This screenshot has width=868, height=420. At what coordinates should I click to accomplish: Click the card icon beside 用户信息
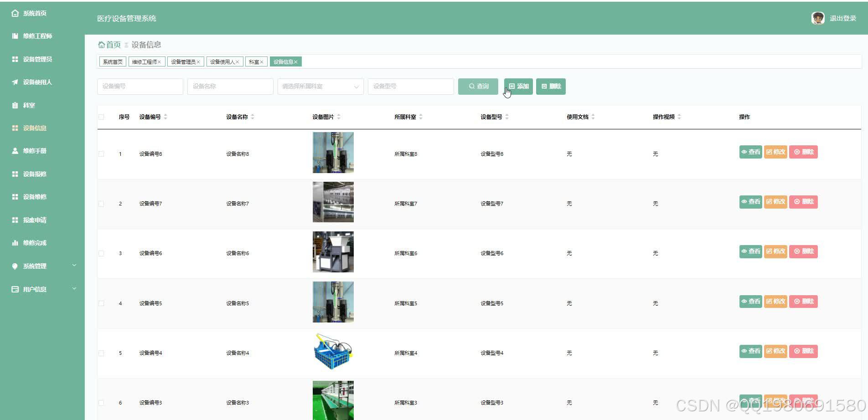15,289
